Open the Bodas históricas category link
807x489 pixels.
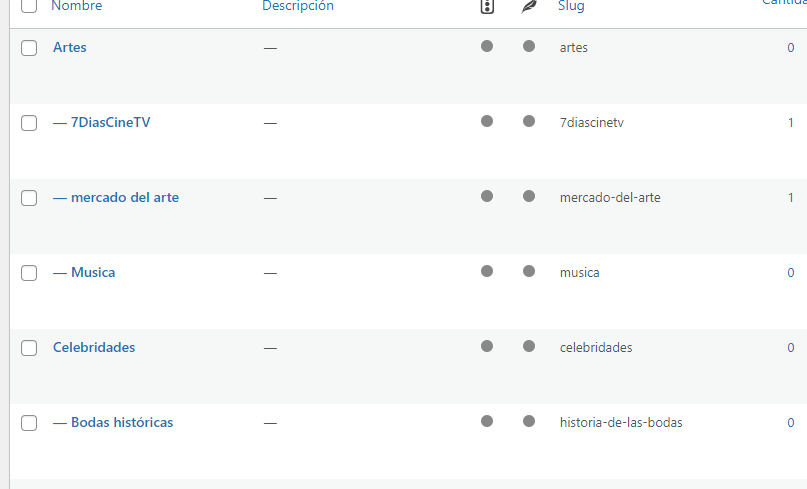click(x=122, y=422)
